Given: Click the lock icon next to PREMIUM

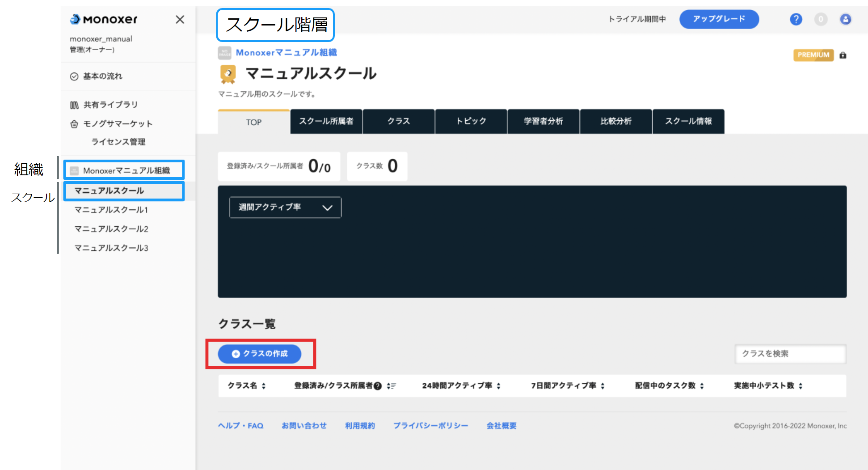Looking at the screenshot, I should click(843, 55).
